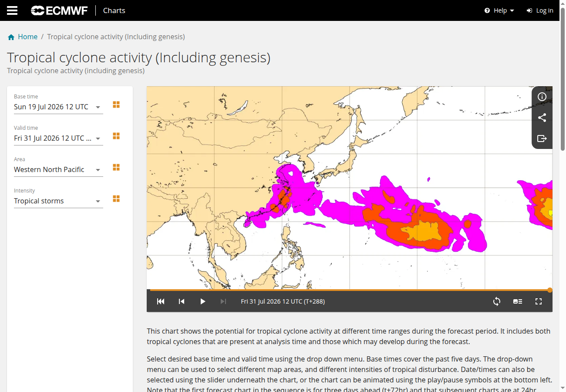Viewport: 566px width, 392px height.
Task: Click the orange timeline slider handle
Action: pyautogui.click(x=550, y=290)
